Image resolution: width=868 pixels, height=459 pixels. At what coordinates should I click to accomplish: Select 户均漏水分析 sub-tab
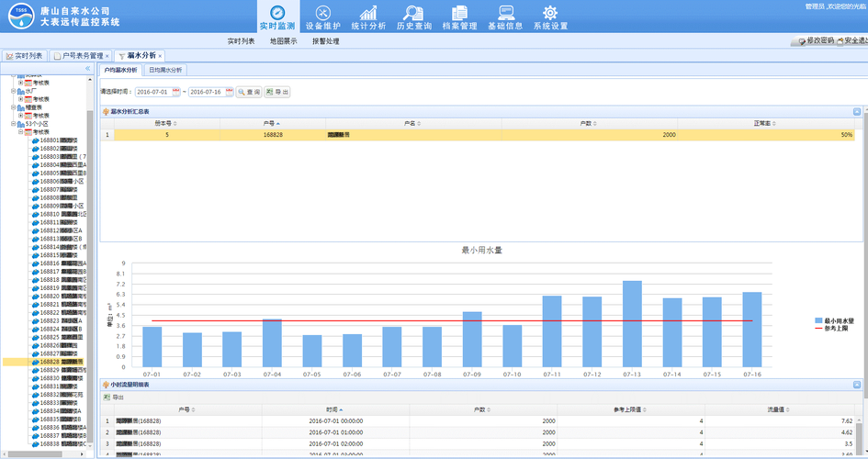click(120, 71)
